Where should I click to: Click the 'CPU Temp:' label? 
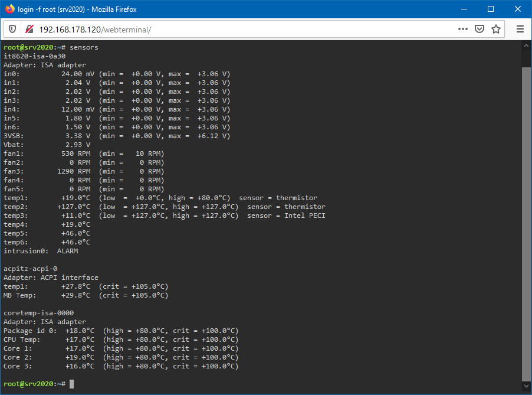[22, 339]
